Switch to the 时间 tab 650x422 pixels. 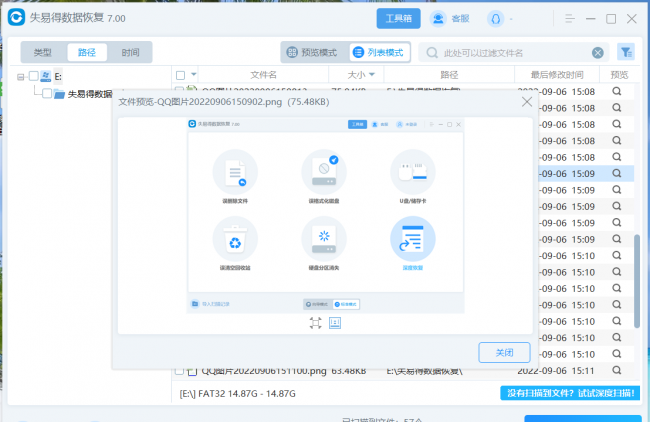(130, 53)
